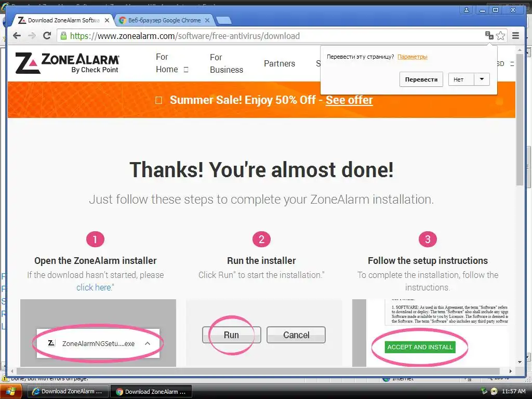Click the Параметры link in translate popup
532x399 pixels.
pos(412,57)
